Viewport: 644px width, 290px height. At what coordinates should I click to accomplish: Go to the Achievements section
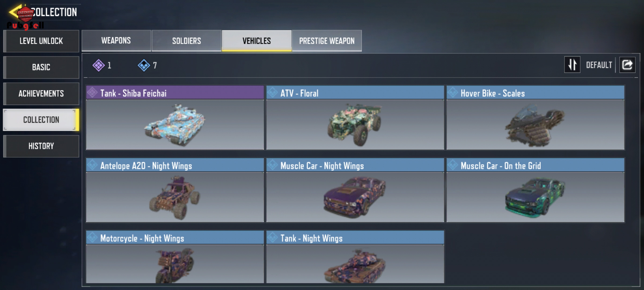[x=41, y=93]
